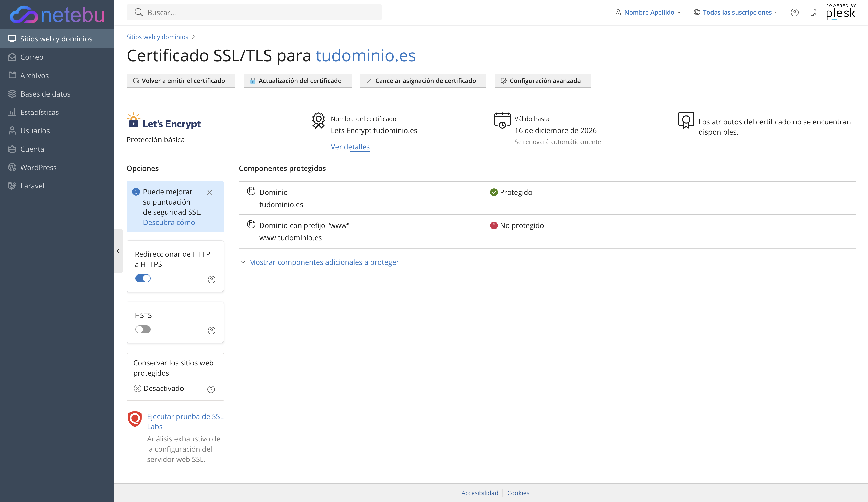The width and height of the screenshot is (868, 502).
Task: Dismiss the SSL score notice
Action: coord(209,192)
